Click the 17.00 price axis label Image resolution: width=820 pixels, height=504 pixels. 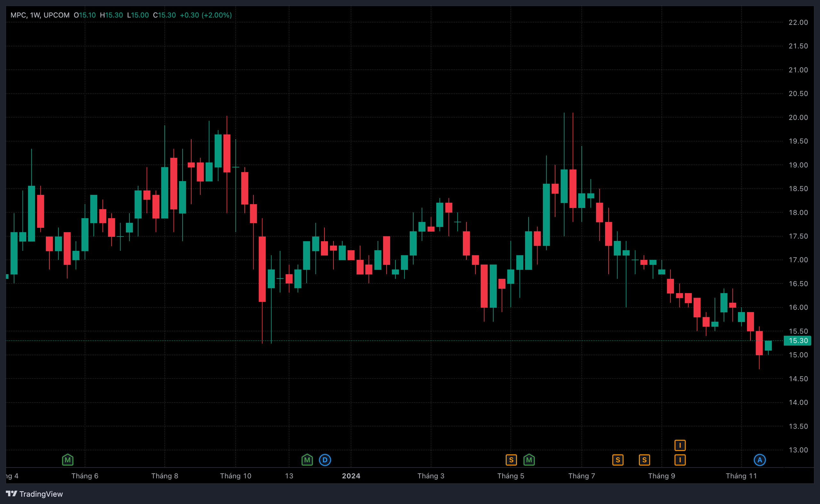(798, 260)
